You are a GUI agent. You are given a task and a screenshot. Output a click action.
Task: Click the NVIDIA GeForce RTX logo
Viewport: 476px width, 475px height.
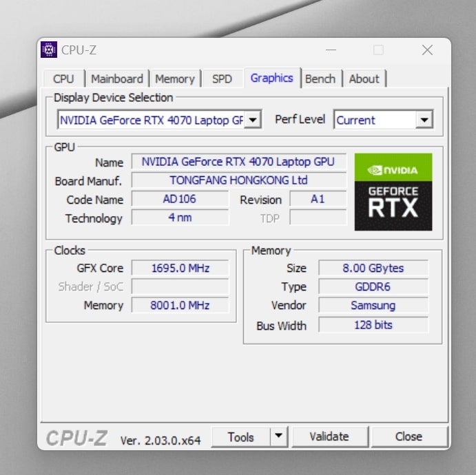click(x=393, y=191)
